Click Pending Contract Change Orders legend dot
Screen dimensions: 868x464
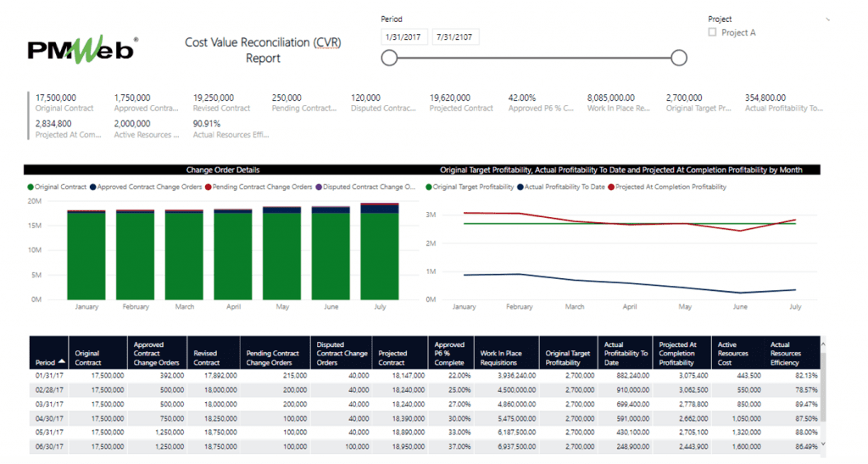[209, 187]
